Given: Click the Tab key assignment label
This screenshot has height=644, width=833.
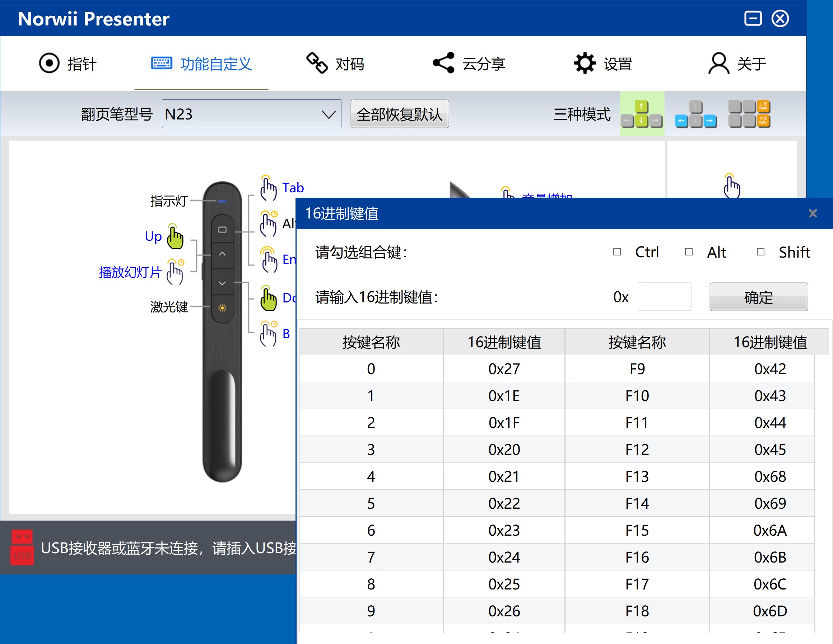Looking at the screenshot, I should click(x=293, y=188).
